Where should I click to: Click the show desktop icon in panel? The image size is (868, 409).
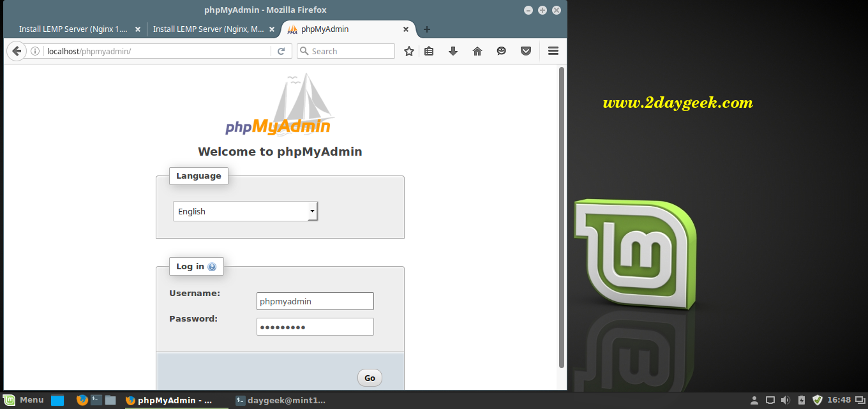[57, 400]
